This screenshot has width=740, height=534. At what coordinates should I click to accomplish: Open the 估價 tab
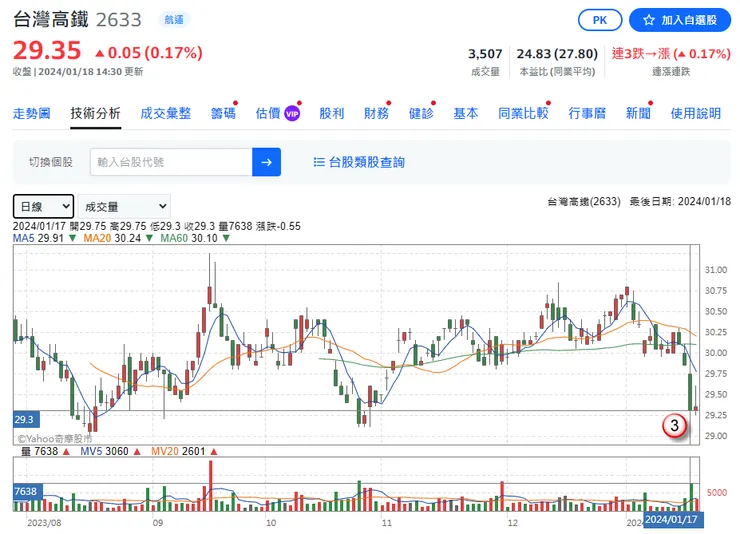coord(268,113)
